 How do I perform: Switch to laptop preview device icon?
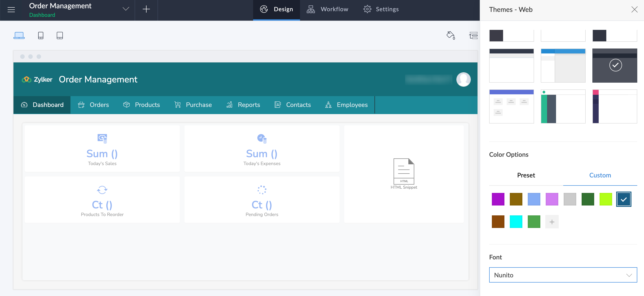(x=19, y=35)
